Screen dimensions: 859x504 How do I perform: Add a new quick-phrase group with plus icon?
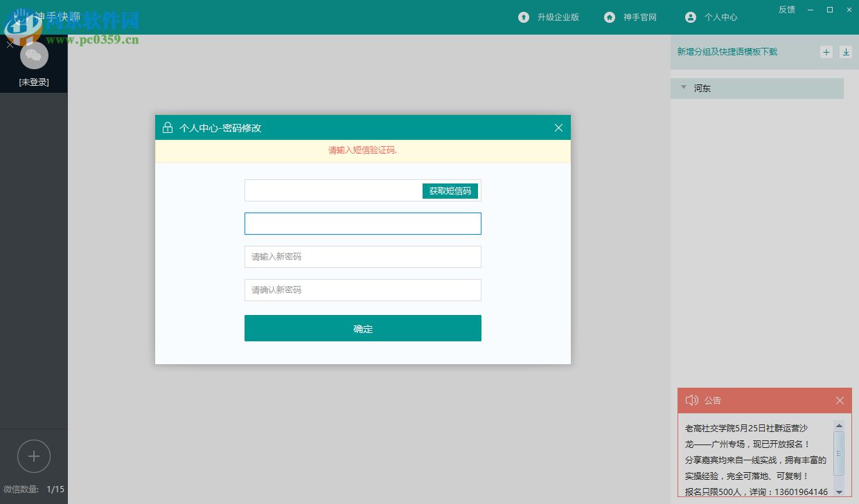coord(826,52)
